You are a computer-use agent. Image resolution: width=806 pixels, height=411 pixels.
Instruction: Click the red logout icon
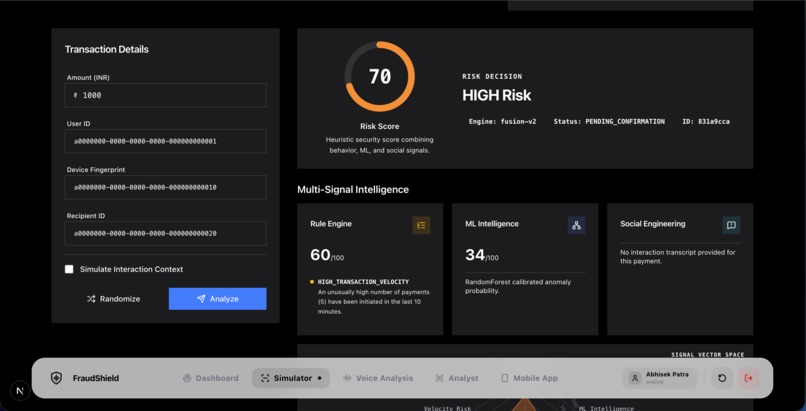748,378
